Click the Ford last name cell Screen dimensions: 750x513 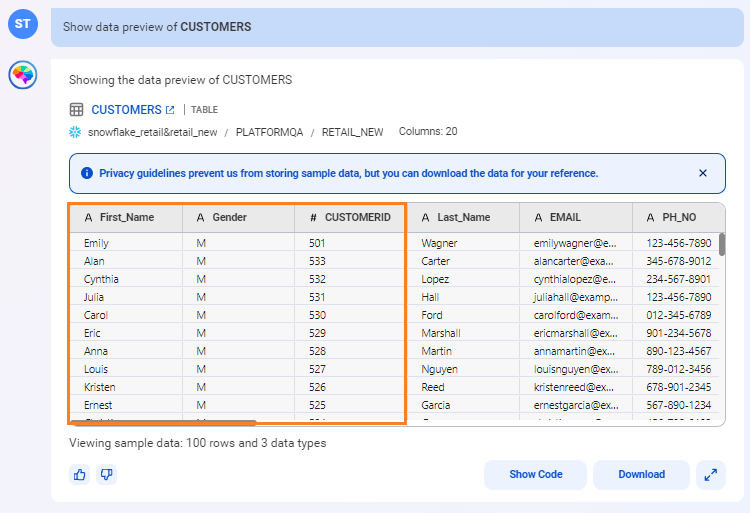(463, 315)
